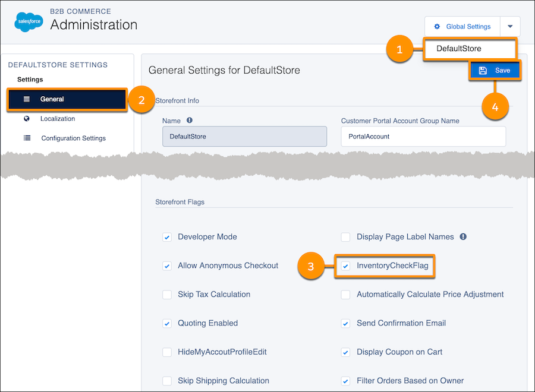Viewport: 535px width, 392px height.
Task: Disable the Developer Mode checkbox
Action: click(167, 236)
